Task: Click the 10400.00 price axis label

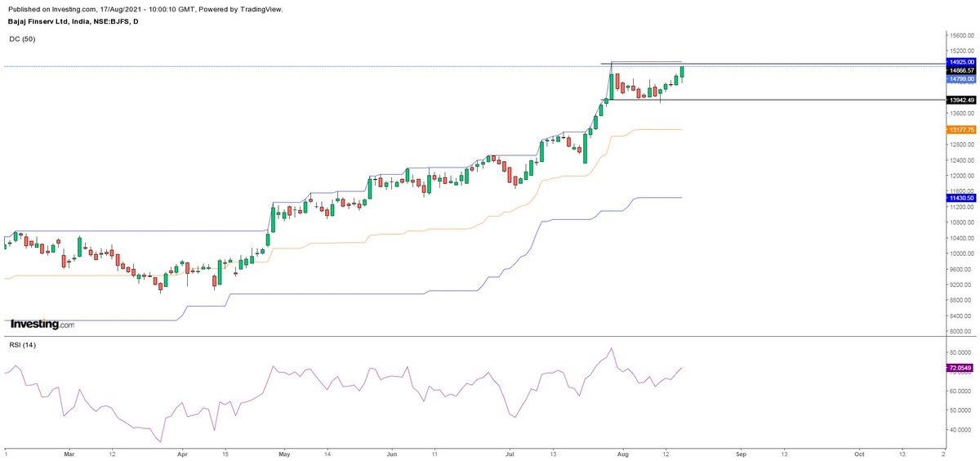Action: click(961, 238)
